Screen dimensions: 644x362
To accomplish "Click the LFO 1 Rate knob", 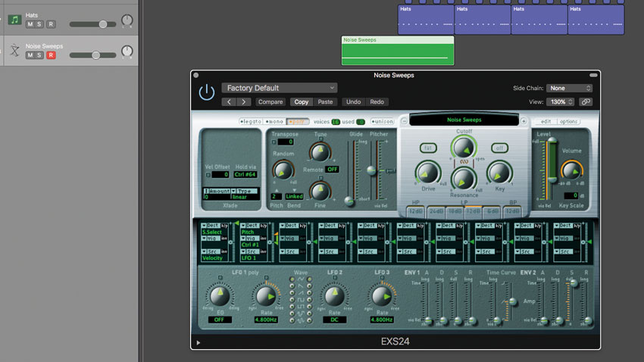I will 266,296.
